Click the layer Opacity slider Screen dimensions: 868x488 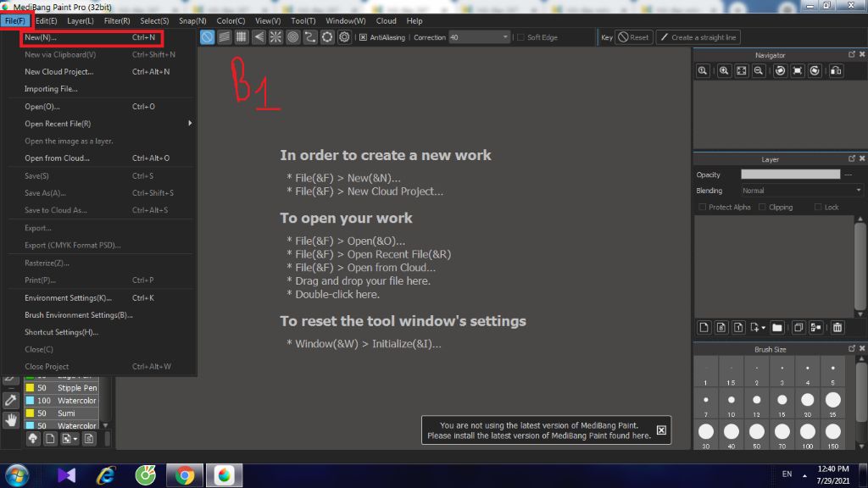[x=790, y=175]
